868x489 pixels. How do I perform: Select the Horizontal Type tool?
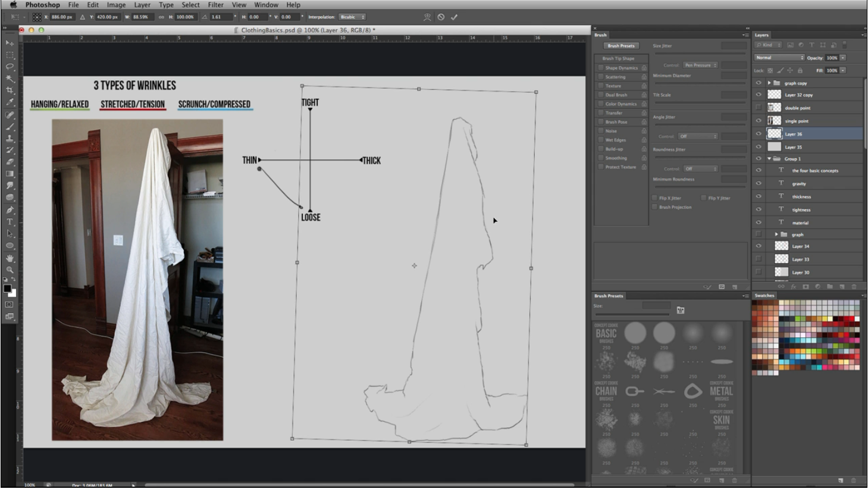(x=10, y=222)
